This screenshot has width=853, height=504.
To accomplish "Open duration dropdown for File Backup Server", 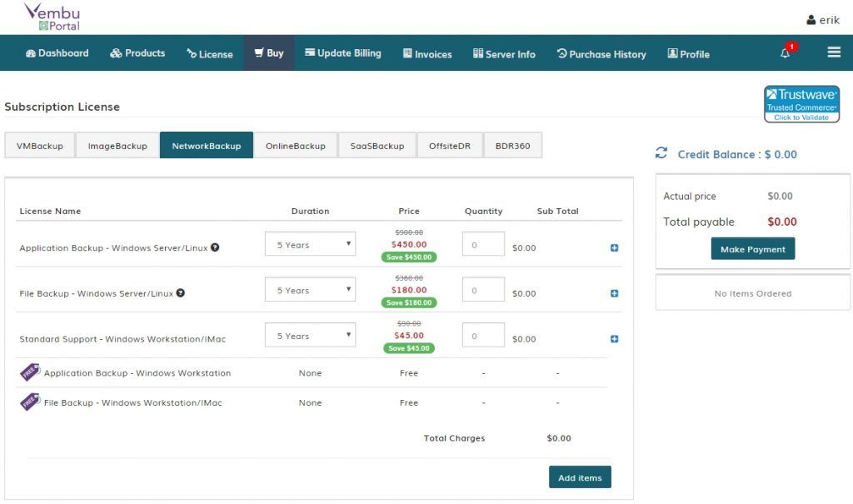I will pos(310,290).
